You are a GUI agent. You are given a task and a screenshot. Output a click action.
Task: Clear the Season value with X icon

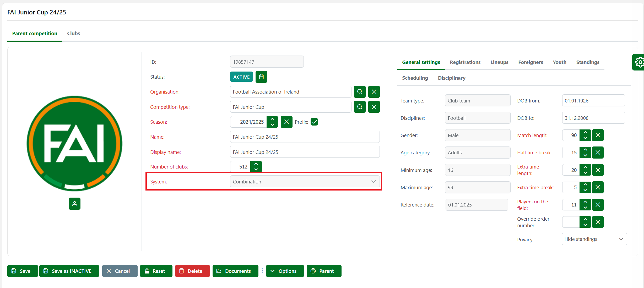(x=286, y=122)
